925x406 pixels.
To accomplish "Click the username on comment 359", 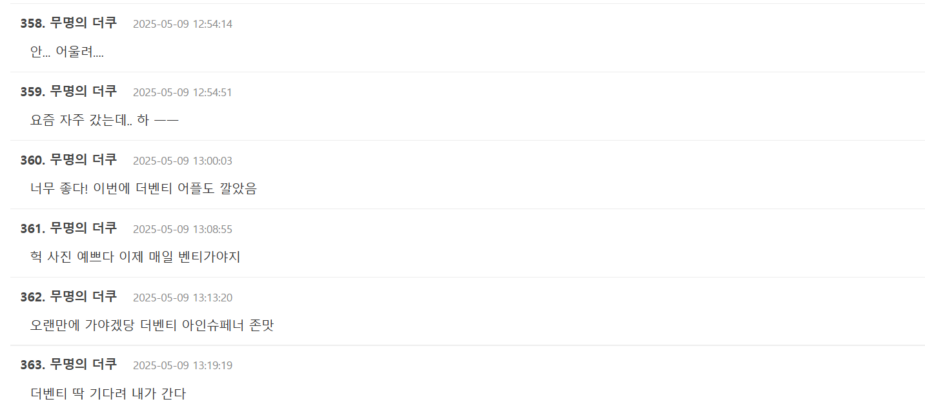I will click(83, 91).
